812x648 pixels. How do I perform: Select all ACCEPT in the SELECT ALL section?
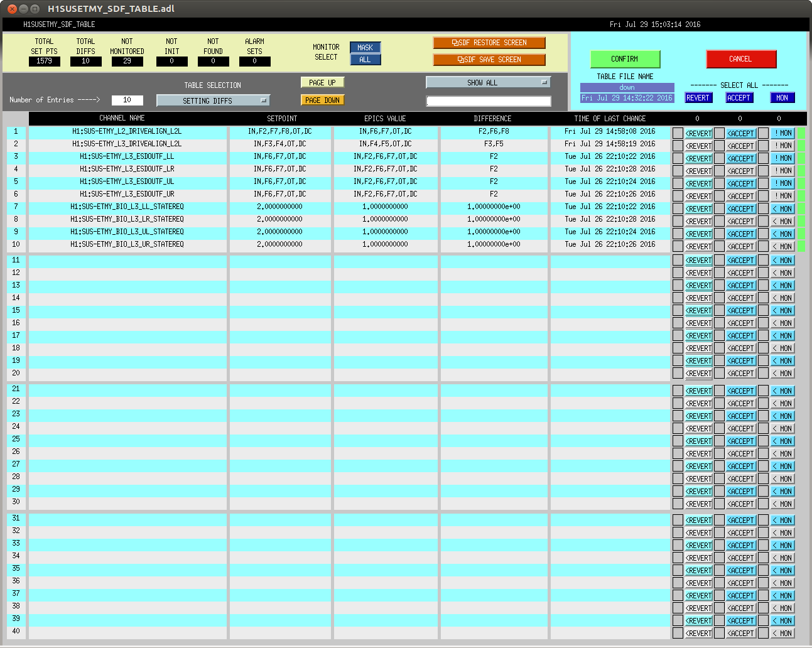(x=739, y=98)
